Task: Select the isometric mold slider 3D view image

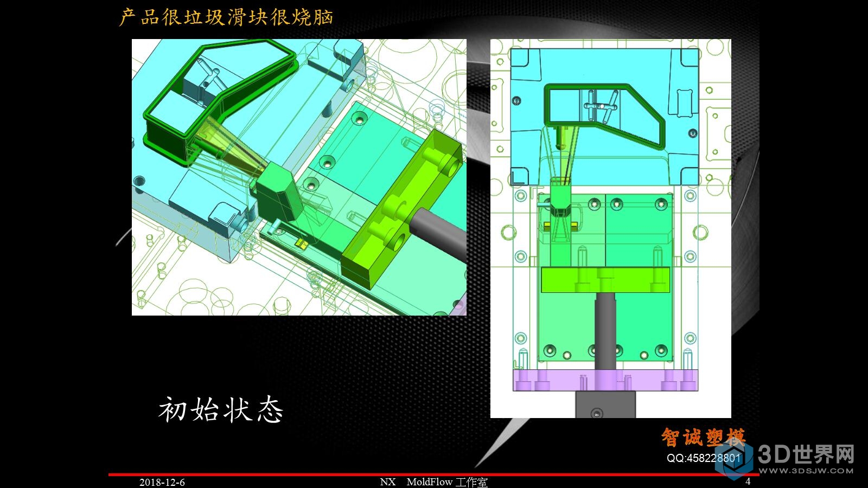Action: point(299,177)
